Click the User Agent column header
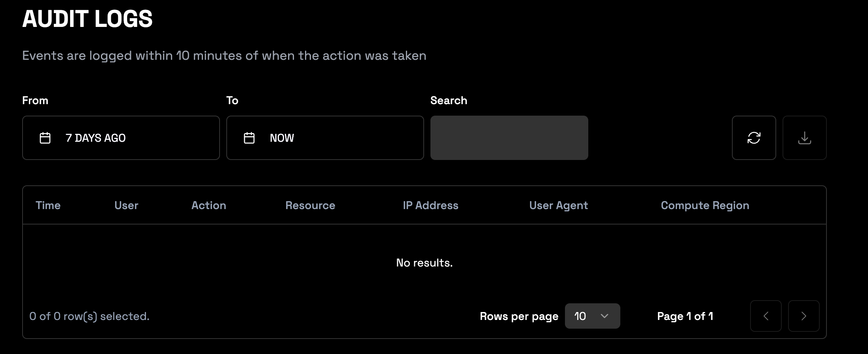 point(558,205)
